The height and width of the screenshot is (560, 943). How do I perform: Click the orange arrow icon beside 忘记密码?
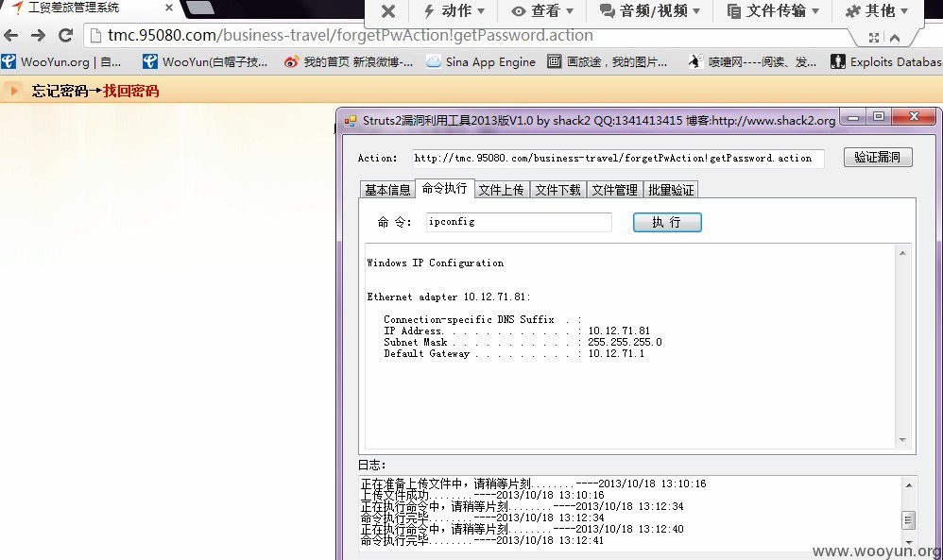(x=14, y=91)
